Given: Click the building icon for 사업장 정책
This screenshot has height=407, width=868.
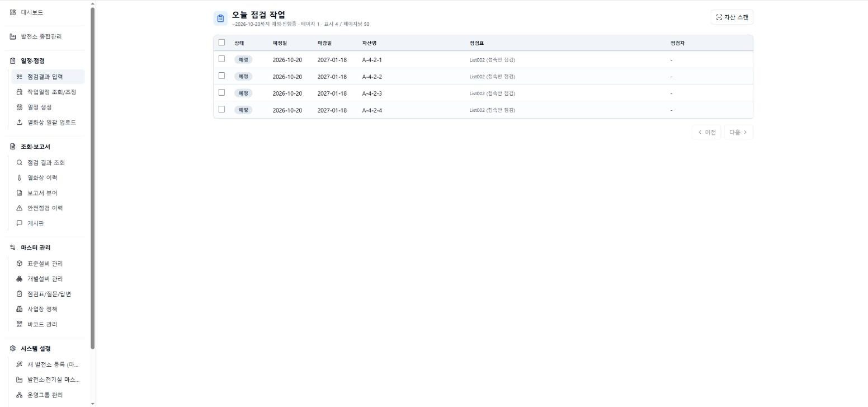Looking at the screenshot, I should tap(20, 309).
